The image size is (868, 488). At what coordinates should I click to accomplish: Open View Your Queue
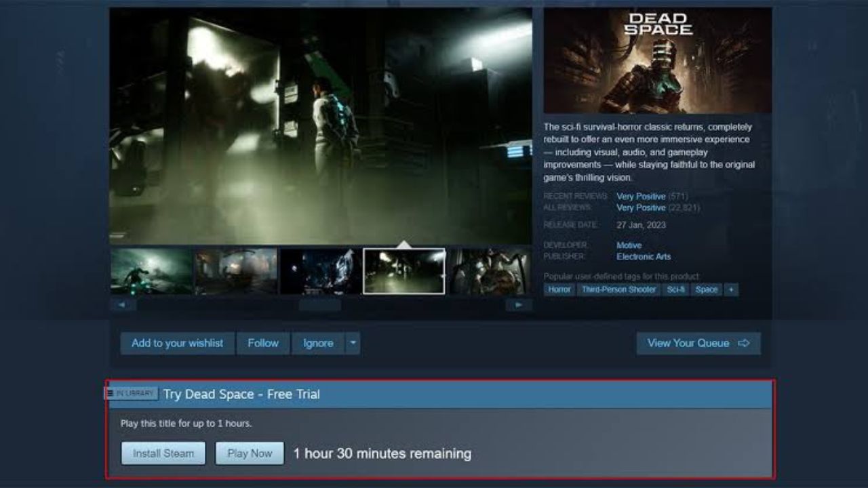698,343
